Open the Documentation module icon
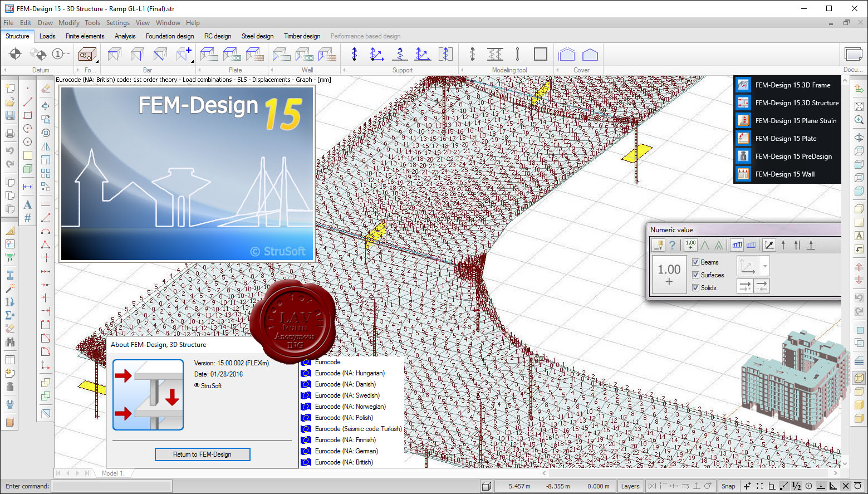This screenshot has width=868, height=494. pyautogui.click(x=853, y=54)
